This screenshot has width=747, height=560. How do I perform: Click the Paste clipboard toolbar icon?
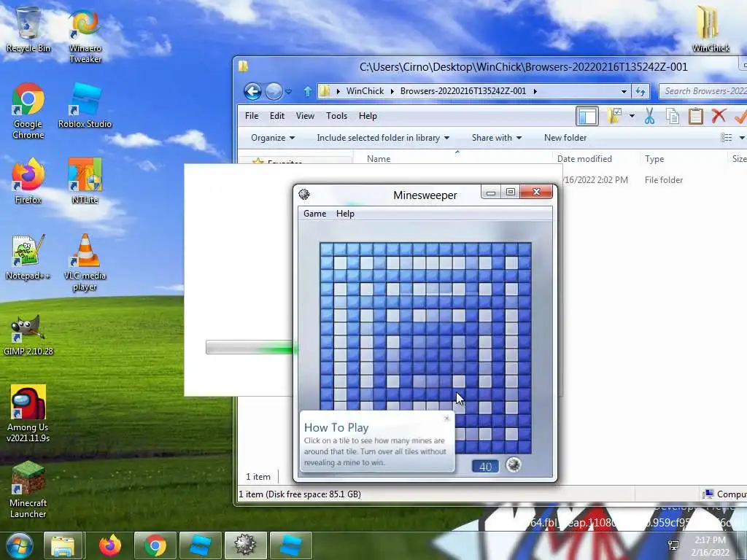[695, 116]
